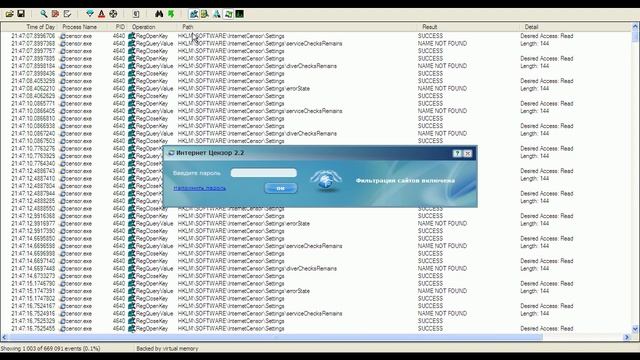Click the Operation column header
The image size is (640, 360).
[153, 27]
